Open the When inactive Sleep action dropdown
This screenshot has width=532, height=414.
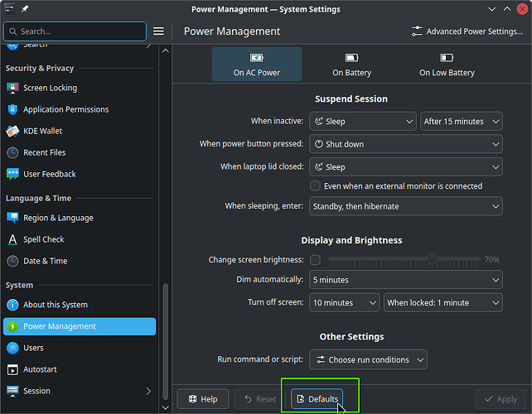[x=363, y=122]
